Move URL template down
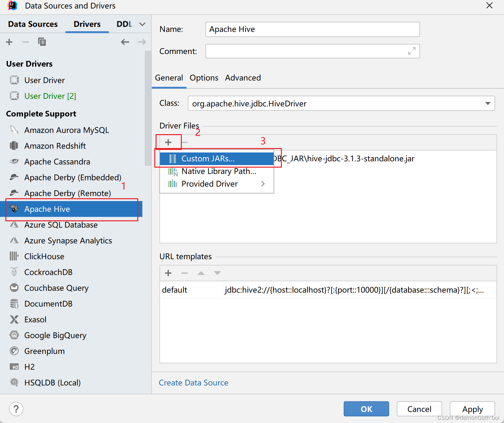The width and height of the screenshot is (504, 423). [x=217, y=273]
